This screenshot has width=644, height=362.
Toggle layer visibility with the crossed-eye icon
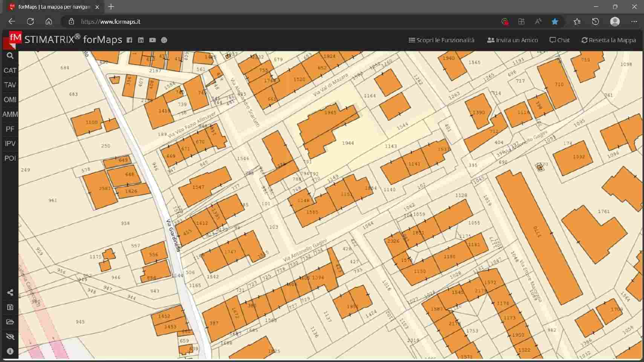click(10, 336)
